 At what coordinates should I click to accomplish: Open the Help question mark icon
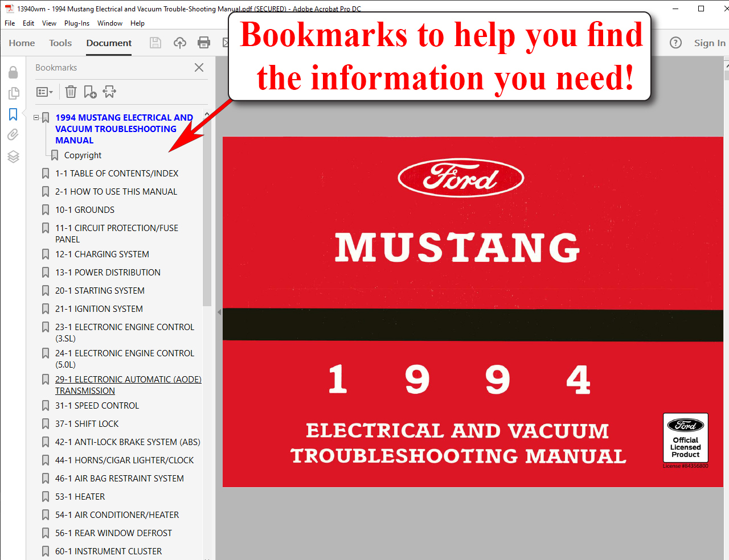[675, 43]
